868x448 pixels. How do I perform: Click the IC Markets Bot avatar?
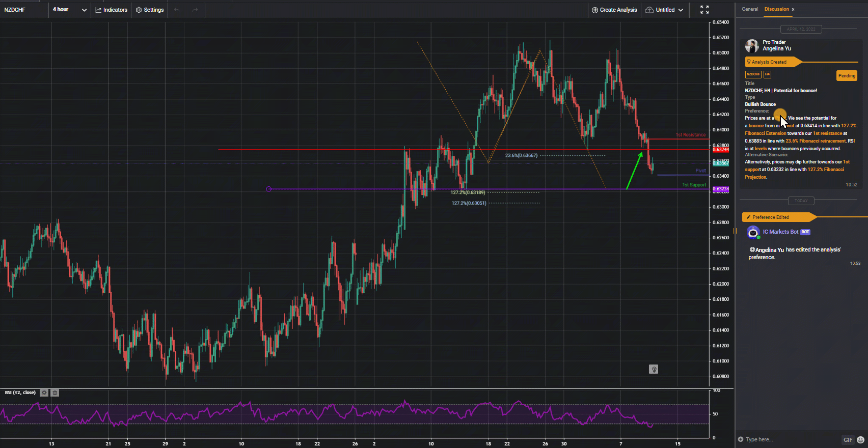pos(753,233)
